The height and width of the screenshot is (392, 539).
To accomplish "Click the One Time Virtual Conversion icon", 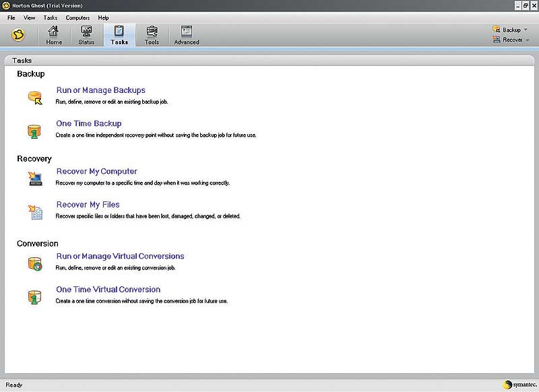I will click(x=34, y=297).
